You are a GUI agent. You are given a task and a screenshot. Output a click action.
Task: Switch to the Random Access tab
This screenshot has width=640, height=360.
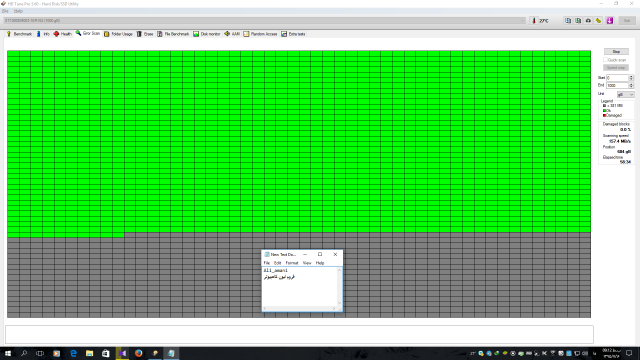click(260, 34)
